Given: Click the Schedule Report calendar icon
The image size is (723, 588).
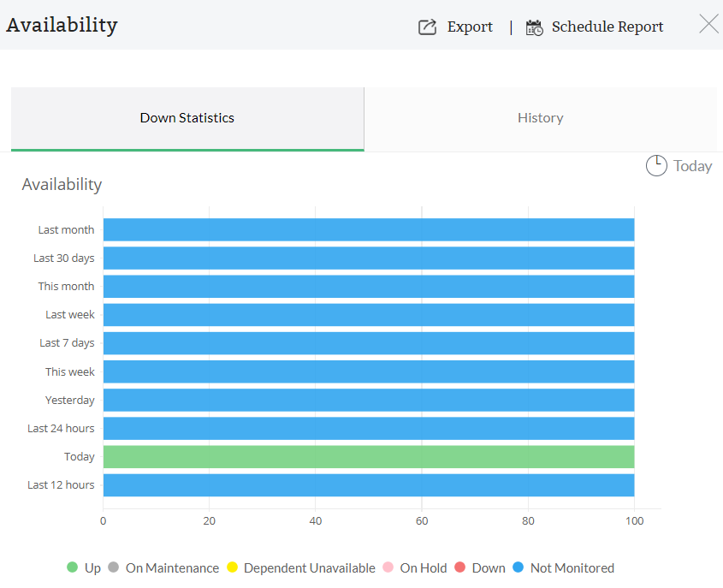Looking at the screenshot, I should click(x=534, y=27).
